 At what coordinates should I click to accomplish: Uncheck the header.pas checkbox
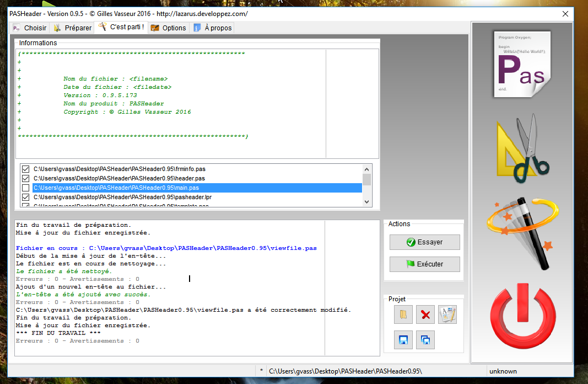click(x=25, y=178)
